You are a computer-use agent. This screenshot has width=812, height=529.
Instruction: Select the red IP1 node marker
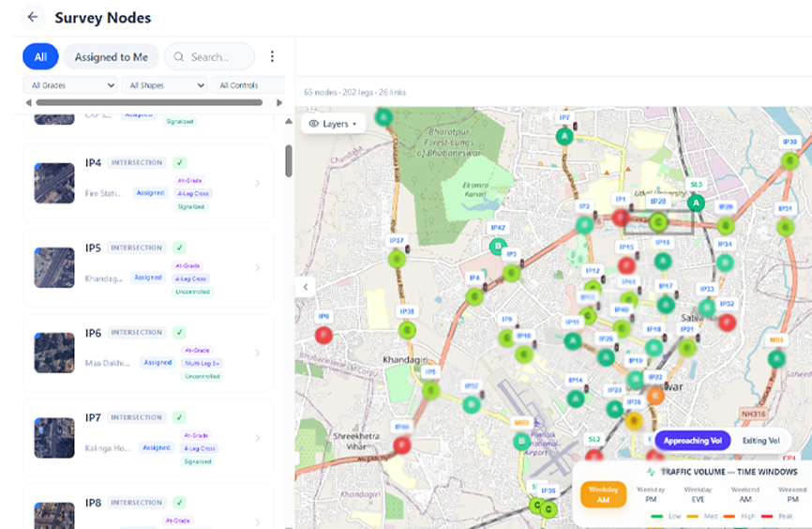[x=621, y=217]
